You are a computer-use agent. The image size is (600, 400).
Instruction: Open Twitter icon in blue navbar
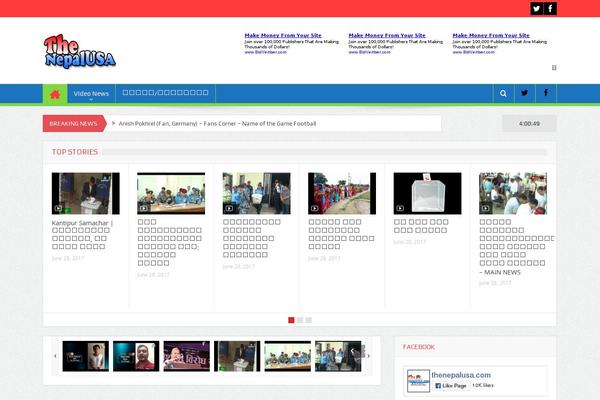pyautogui.click(x=524, y=93)
